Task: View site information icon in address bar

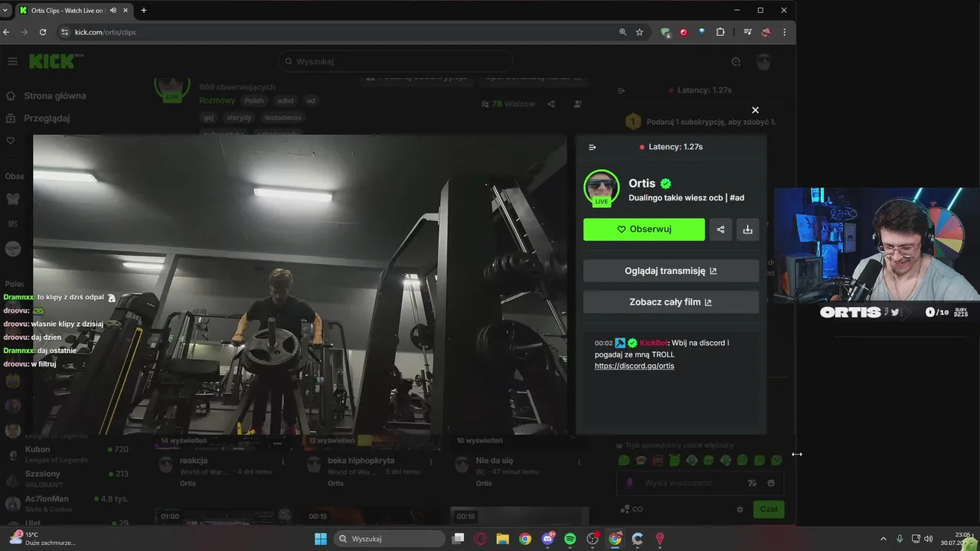Action: [65, 32]
